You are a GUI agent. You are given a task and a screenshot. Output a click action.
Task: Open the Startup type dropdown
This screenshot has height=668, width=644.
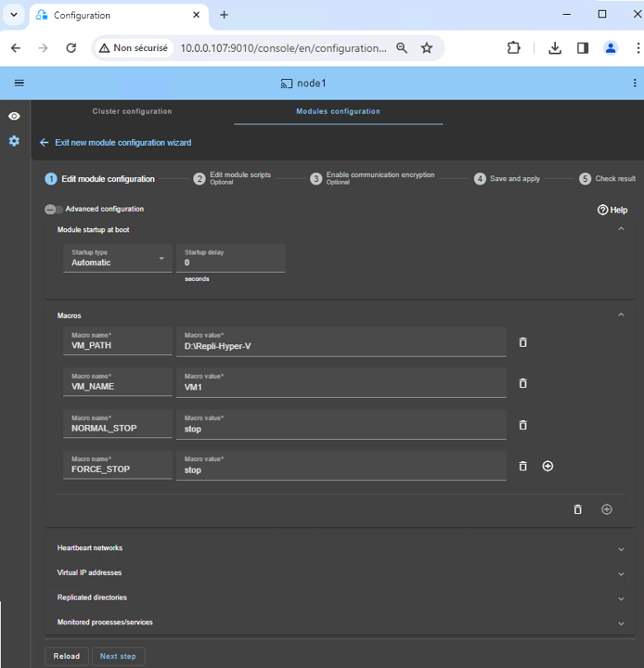pos(117,258)
